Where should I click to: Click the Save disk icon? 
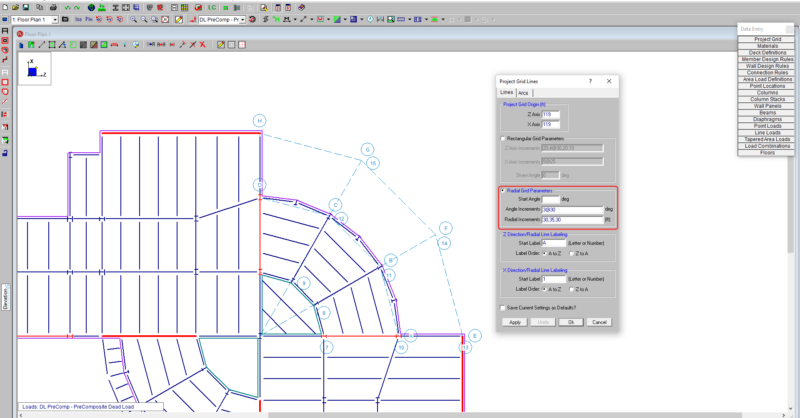point(27,7)
